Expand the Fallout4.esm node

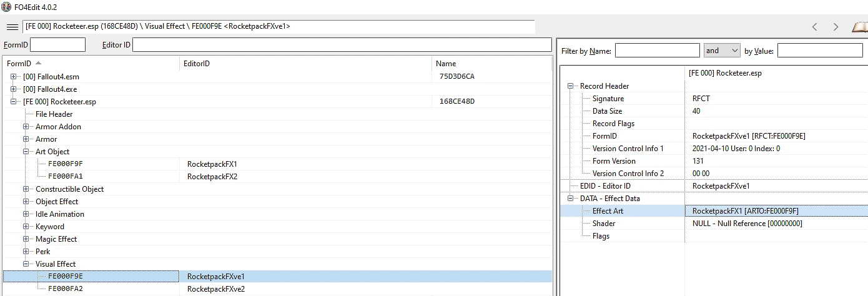(14, 77)
